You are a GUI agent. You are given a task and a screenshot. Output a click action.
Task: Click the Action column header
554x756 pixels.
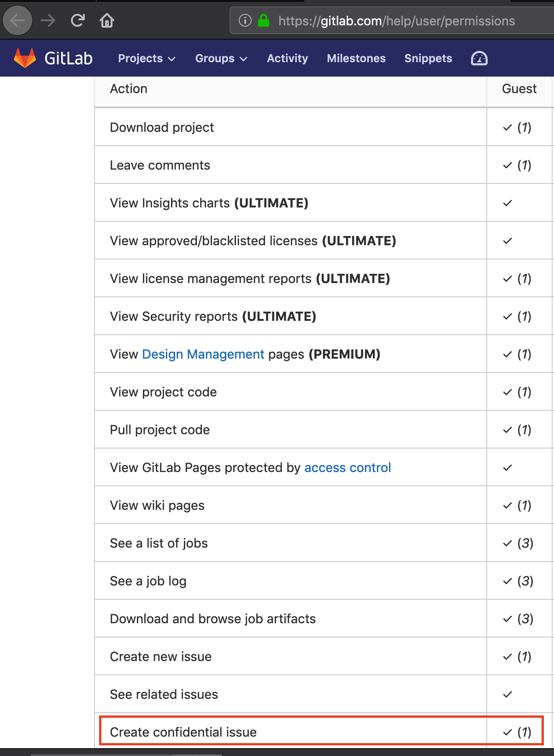pos(129,89)
